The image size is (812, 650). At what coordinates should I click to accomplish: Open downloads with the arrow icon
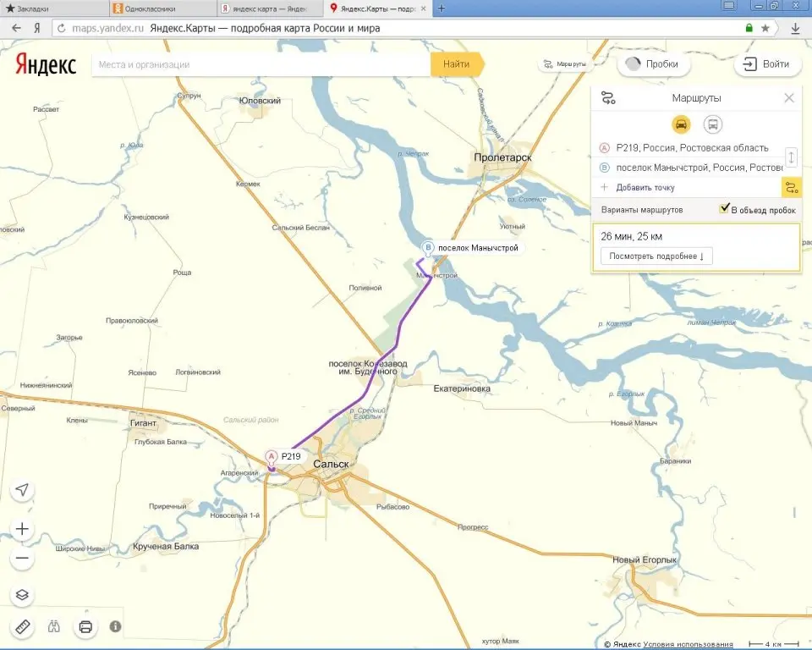[795, 28]
